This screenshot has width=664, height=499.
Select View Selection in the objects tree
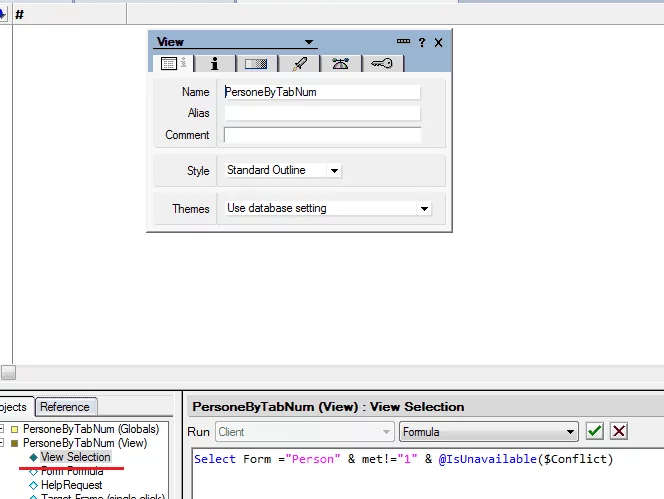[75, 457]
